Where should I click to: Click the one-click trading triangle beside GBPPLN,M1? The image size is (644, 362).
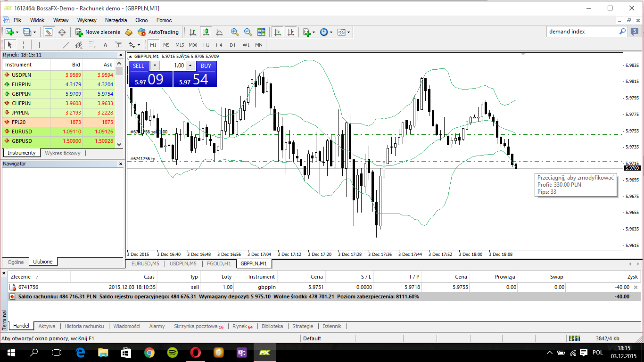pyautogui.click(x=131, y=56)
